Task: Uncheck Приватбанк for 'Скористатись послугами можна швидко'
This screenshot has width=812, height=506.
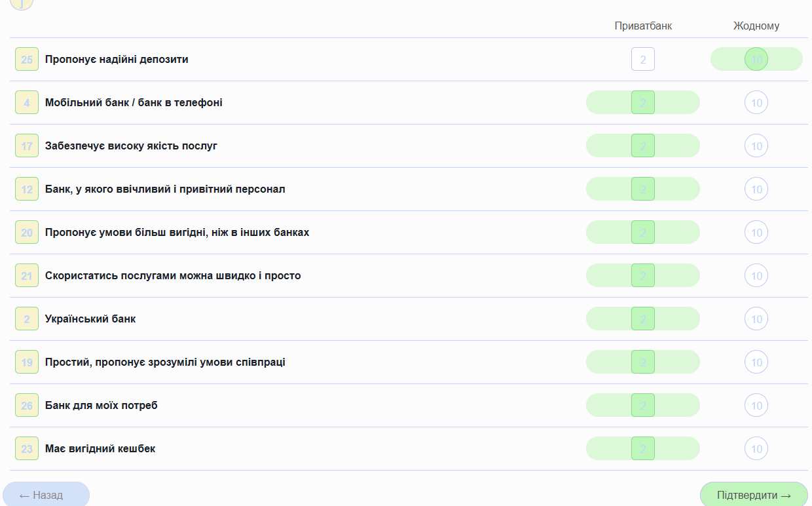Action: click(x=643, y=275)
